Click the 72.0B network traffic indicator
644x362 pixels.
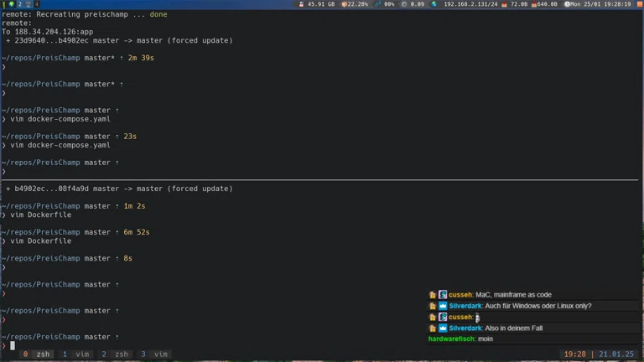(x=518, y=4)
